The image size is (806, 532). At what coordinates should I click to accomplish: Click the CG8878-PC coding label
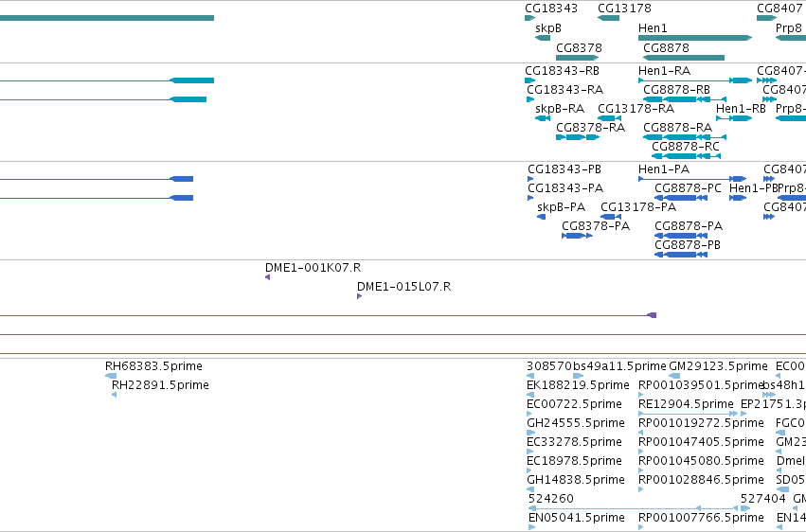pyautogui.click(x=688, y=188)
